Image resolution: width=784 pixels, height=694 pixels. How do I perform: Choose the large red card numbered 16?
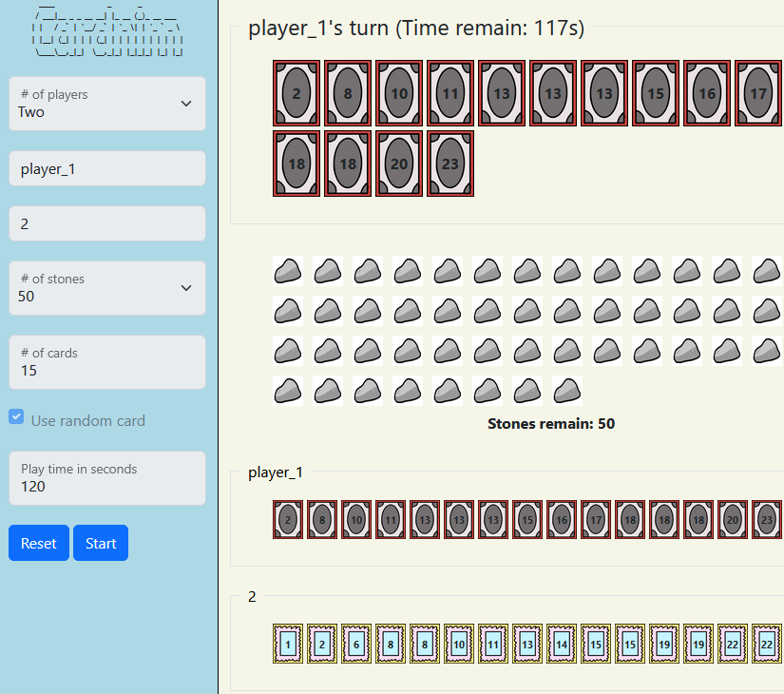[707, 94]
